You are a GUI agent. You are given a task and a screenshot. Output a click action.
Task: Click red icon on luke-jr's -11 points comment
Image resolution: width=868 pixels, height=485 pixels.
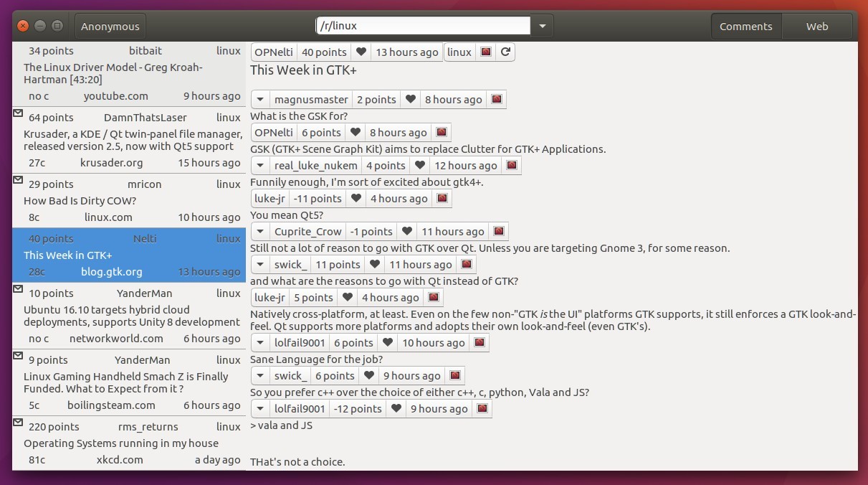point(442,199)
